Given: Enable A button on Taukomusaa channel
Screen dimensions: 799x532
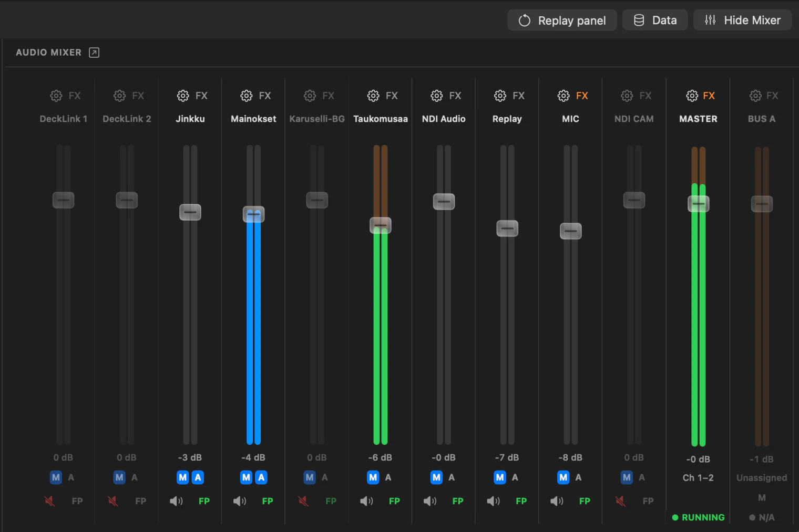Looking at the screenshot, I should pyautogui.click(x=388, y=477).
